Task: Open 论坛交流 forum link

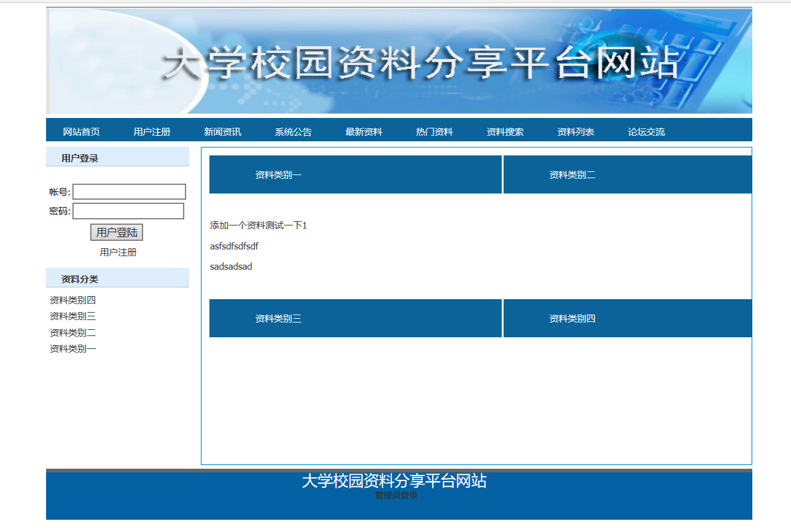Action: point(646,132)
